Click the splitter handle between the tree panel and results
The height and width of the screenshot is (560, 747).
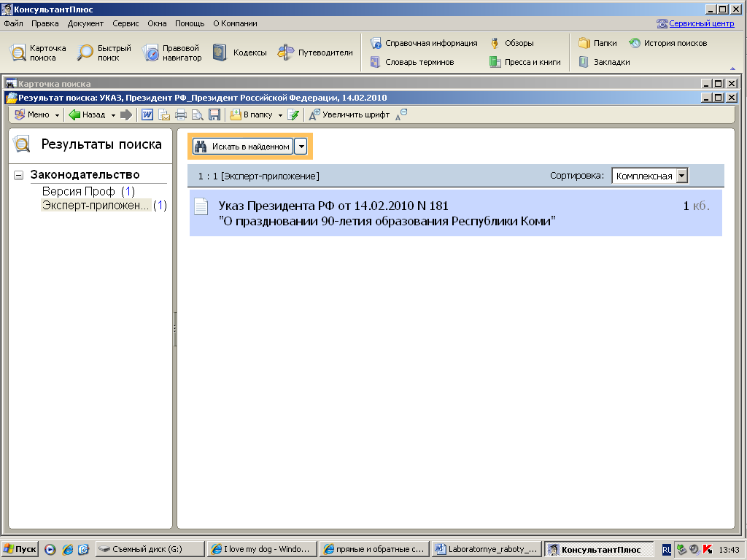point(175,329)
